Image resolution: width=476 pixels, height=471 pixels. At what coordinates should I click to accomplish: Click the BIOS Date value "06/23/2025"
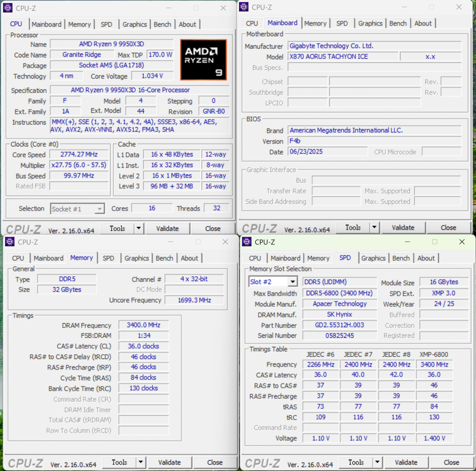click(327, 151)
